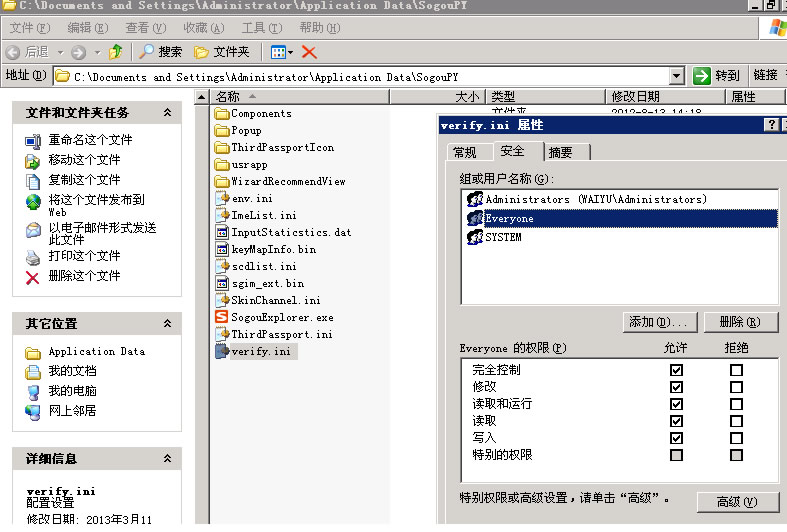Collapse the 文件和文件夹任务 panel
This screenshot has width=787, height=532.
168,112
